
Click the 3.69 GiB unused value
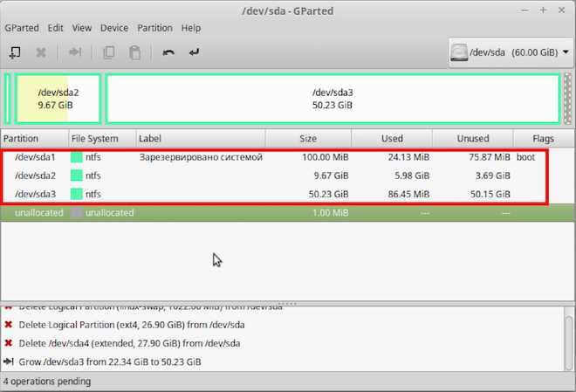(492, 175)
